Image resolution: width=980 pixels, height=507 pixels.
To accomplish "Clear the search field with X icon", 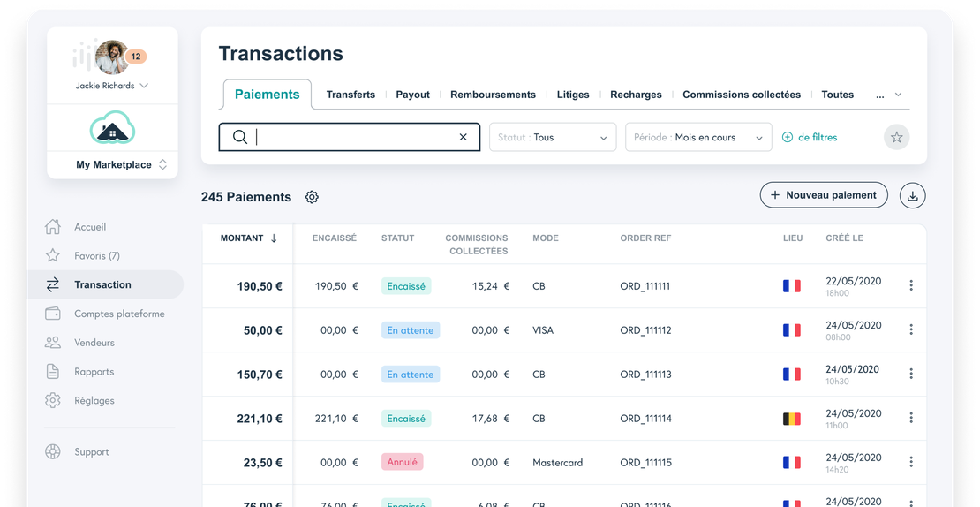I will coord(463,137).
